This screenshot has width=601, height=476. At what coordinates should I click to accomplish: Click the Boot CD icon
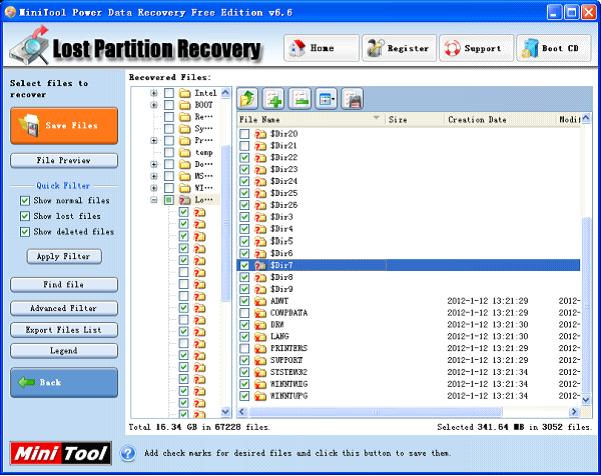tap(530, 49)
